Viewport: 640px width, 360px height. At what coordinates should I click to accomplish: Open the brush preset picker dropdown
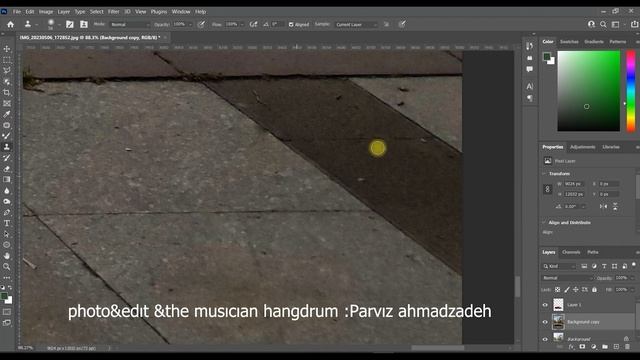pos(59,25)
